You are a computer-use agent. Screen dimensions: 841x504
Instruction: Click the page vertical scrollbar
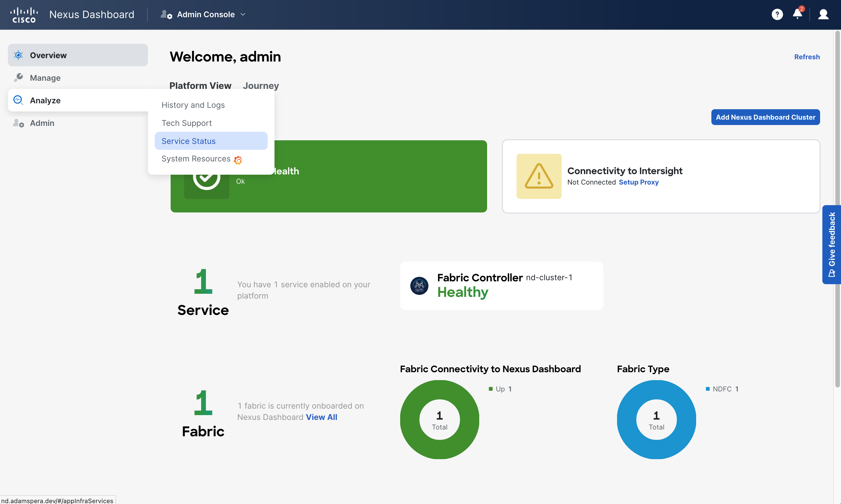pos(837,209)
